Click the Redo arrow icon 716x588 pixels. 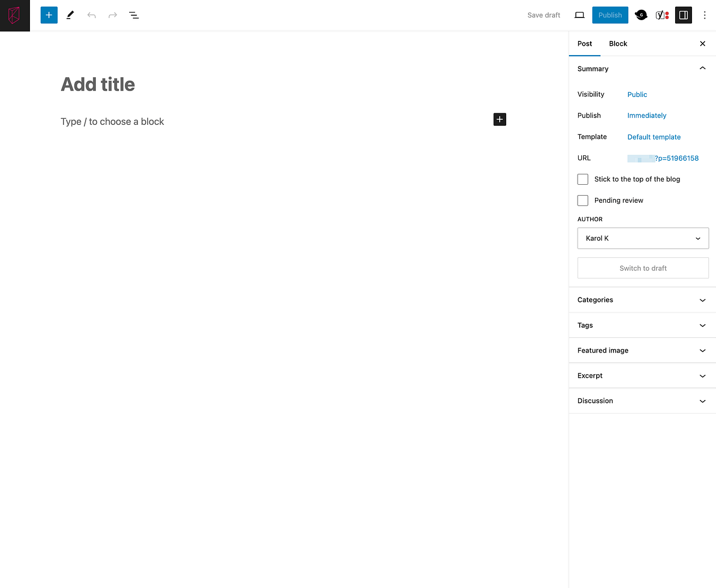tap(112, 15)
